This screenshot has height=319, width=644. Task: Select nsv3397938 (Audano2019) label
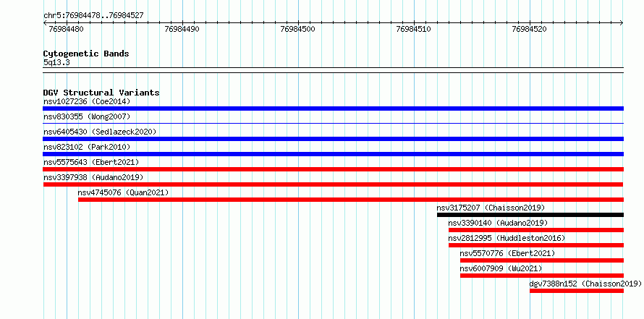(x=93, y=177)
